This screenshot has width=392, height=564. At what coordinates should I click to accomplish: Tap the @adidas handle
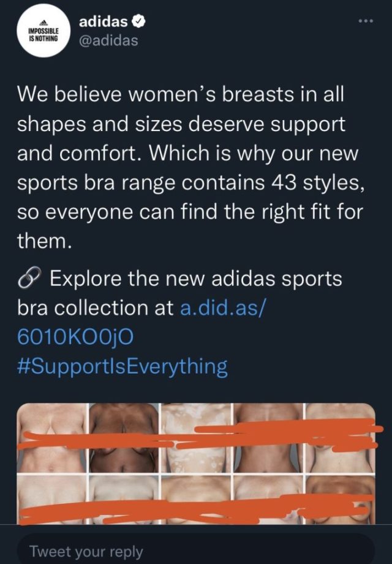pyautogui.click(x=108, y=40)
